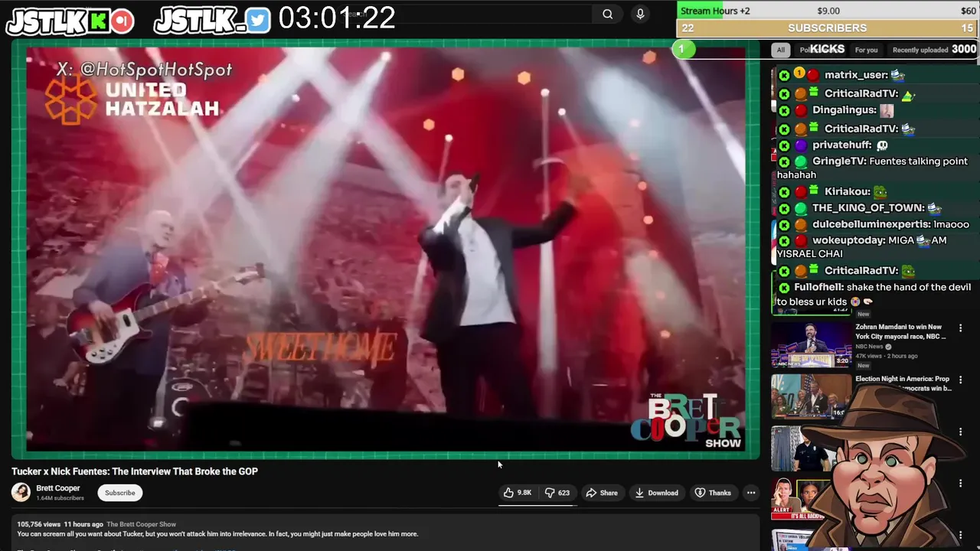
Task: Click the New badge under Zohran Mamdani video
Action: [x=863, y=366]
